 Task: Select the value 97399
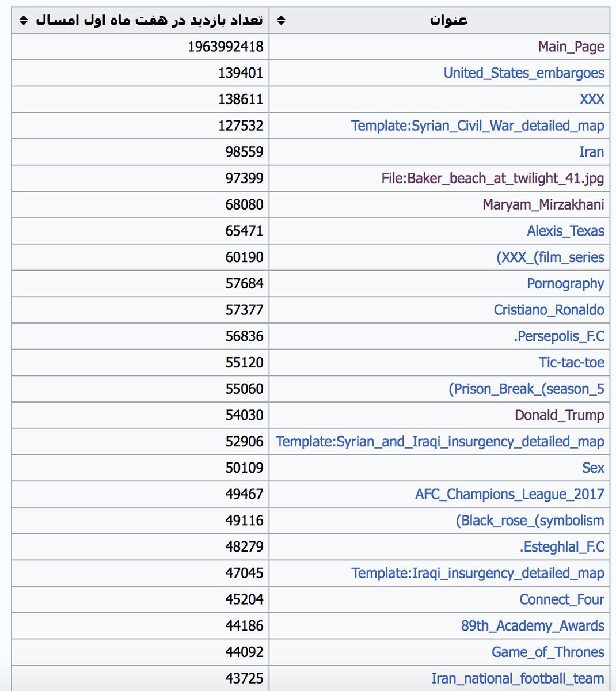(x=245, y=179)
